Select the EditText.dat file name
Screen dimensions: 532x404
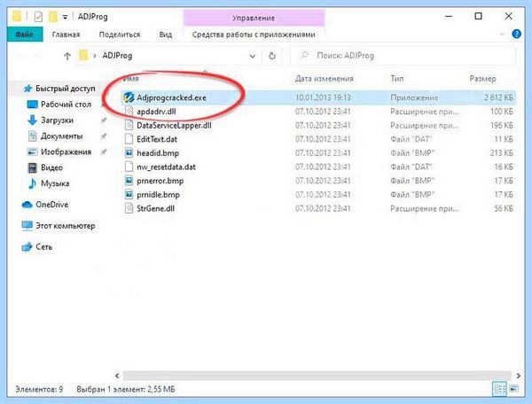pyautogui.click(x=157, y=139)
